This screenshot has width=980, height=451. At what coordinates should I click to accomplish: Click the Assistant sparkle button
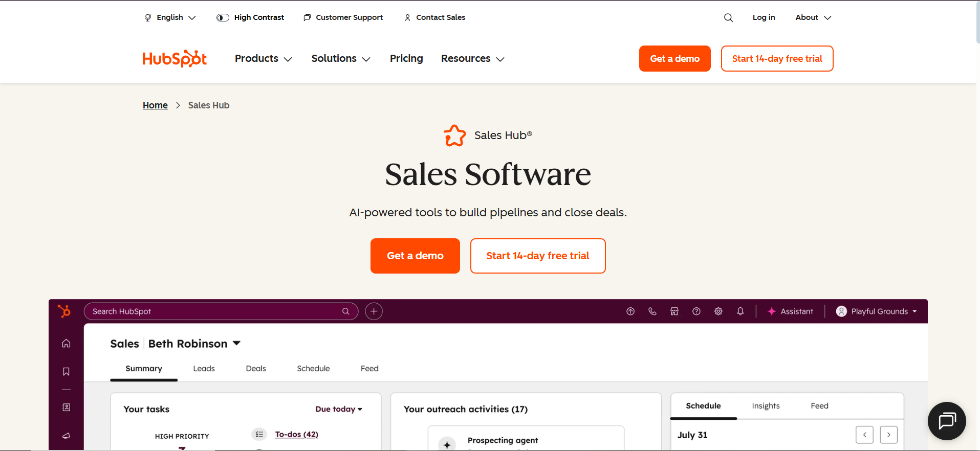(x=790, y=311)
